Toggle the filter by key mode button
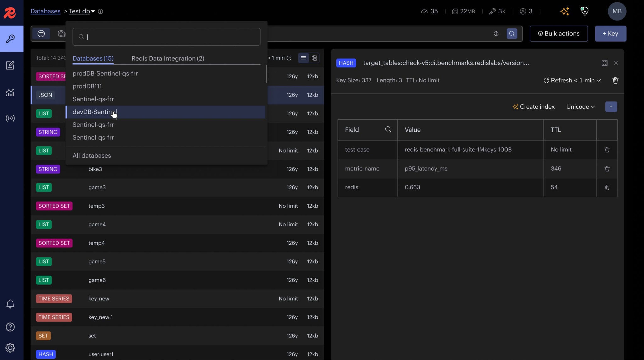 pyautogui.click(x=41, y=34)
